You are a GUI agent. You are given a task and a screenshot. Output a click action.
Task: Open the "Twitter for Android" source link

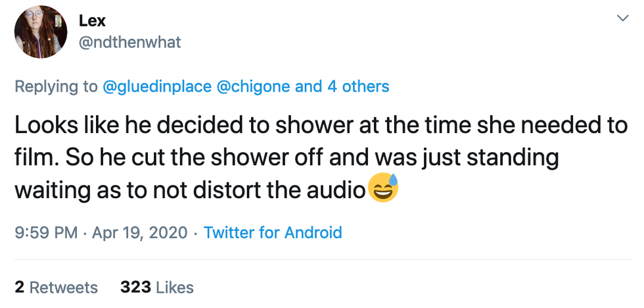pyautogui.click(x=273, y=232)
